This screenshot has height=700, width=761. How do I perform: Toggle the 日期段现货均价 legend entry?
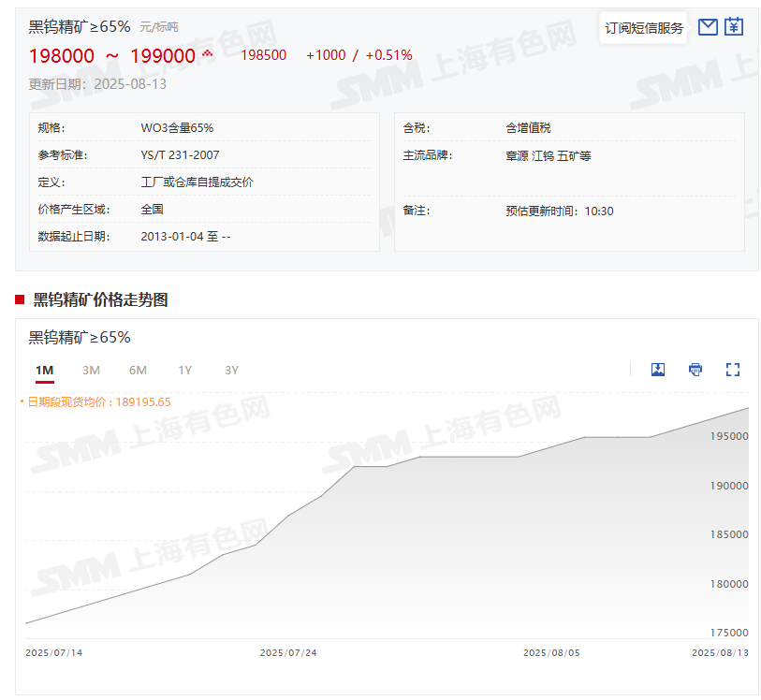pos(96,402)
